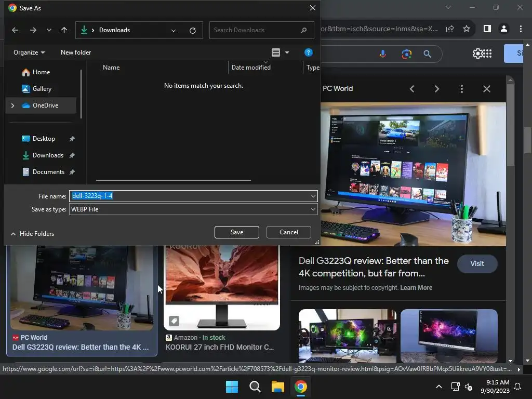Viewport: 532px width, 399px height.
Task: Open notification bell in tray
Action: pyautogui.click(x=517, y=387)
